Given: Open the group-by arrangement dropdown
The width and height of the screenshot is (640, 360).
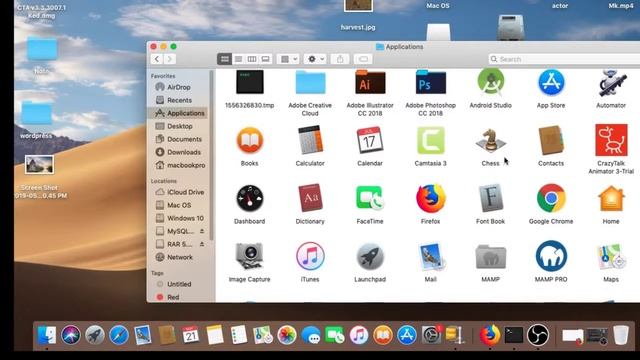Looking at the screenshot, I should 289,59.
